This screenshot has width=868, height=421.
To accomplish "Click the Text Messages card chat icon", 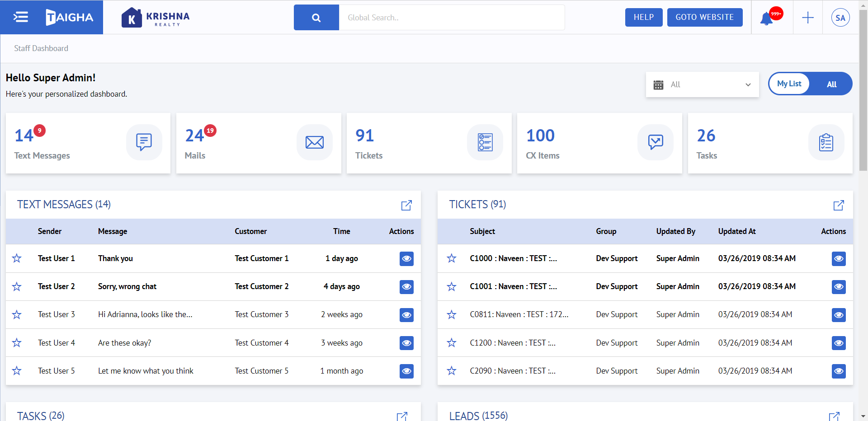I will point(144,142).
